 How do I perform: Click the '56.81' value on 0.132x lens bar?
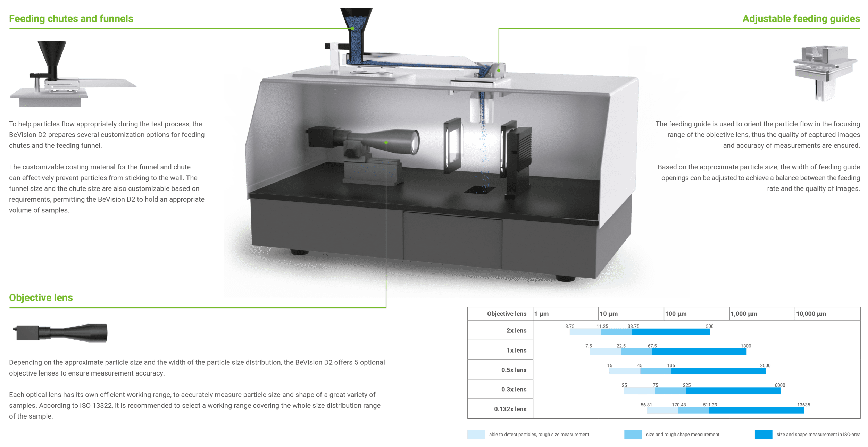click(646, 405)
